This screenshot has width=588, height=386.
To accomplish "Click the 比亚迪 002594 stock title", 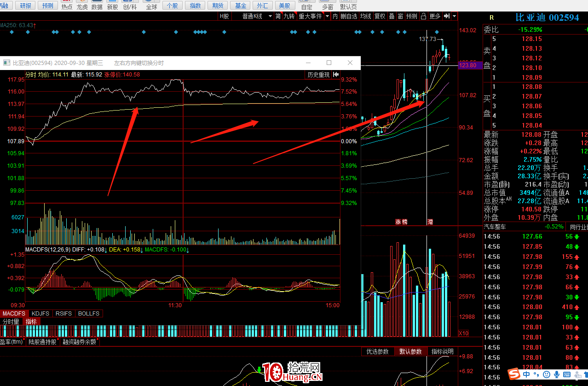I will 547,18.
